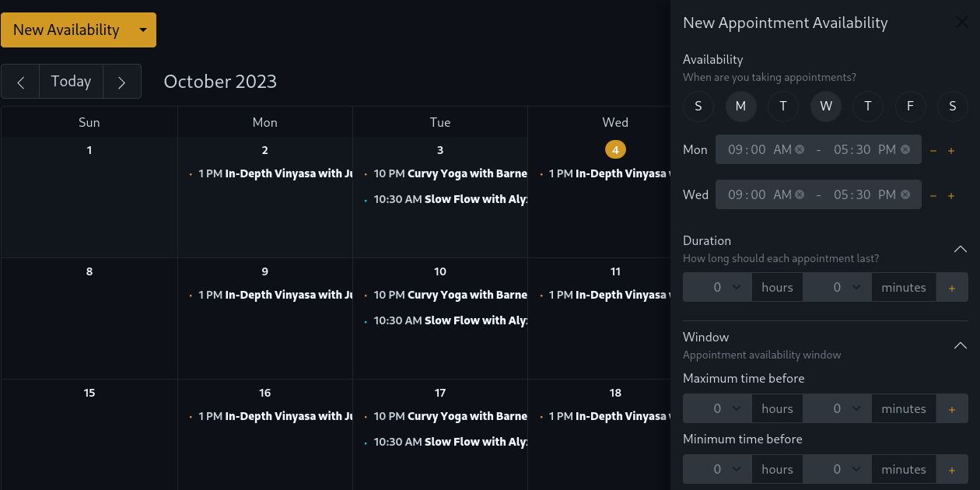Clear the Wednesday end time 05:30 PM
This screenshot has height=490, width=980.
tap(905, 194)
